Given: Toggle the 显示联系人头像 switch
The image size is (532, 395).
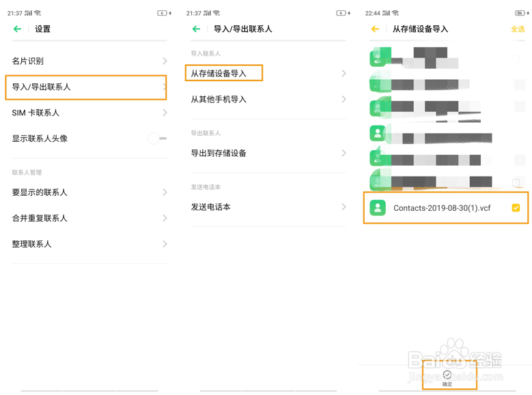Looking at the screenshot, I should [157, 138].
